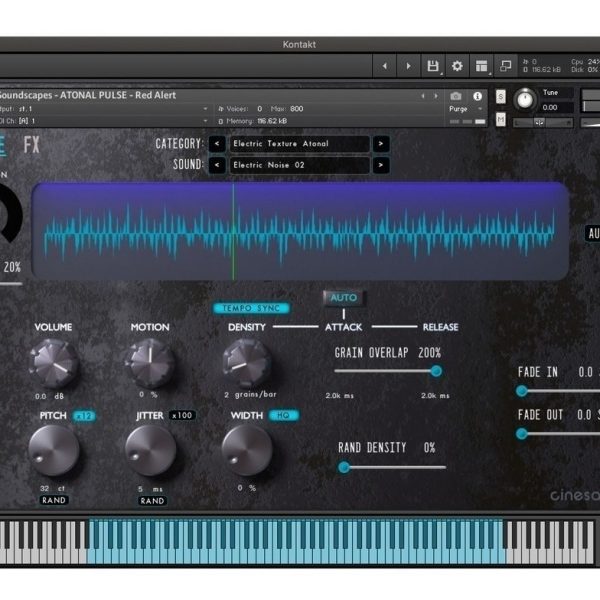Click the 20% value under the left dial

tap(12, 267)
